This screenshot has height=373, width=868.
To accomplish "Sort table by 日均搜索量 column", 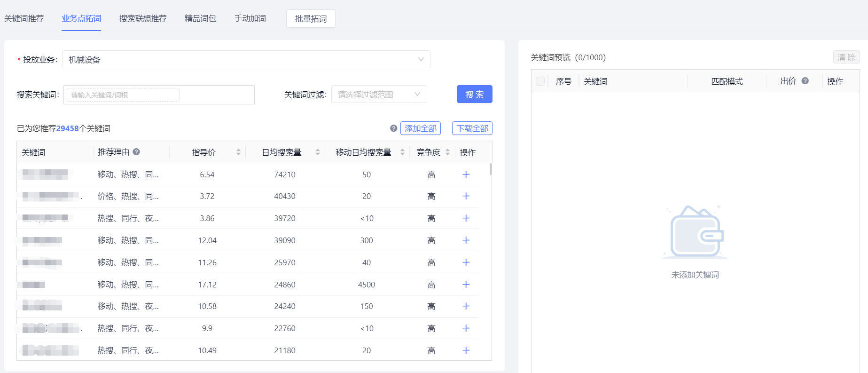I will click(318, 152).
